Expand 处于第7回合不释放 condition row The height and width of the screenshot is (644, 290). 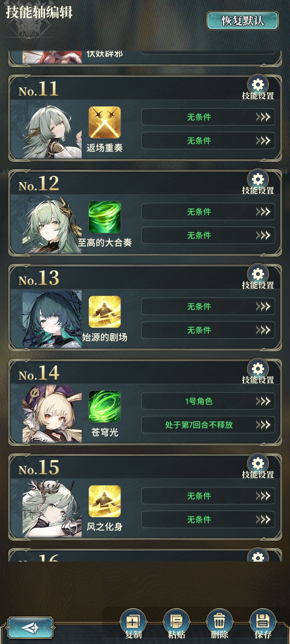(x=208, y=425)
